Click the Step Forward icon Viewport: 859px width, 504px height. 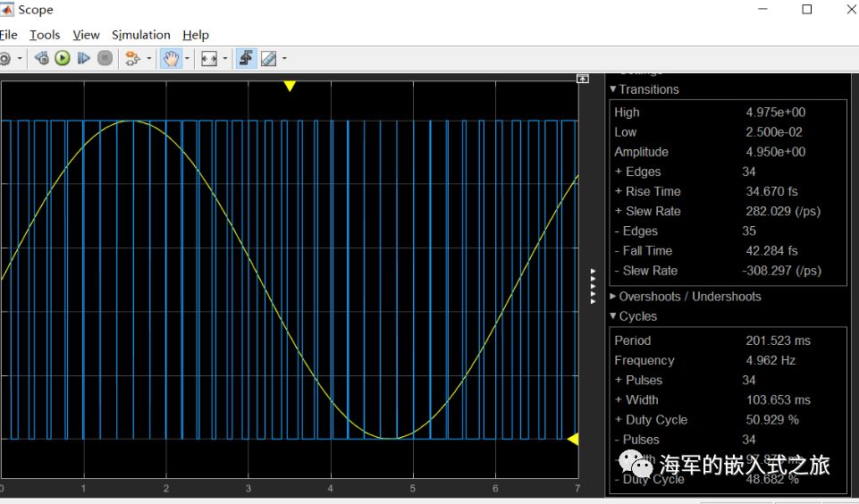click(83, 58)
